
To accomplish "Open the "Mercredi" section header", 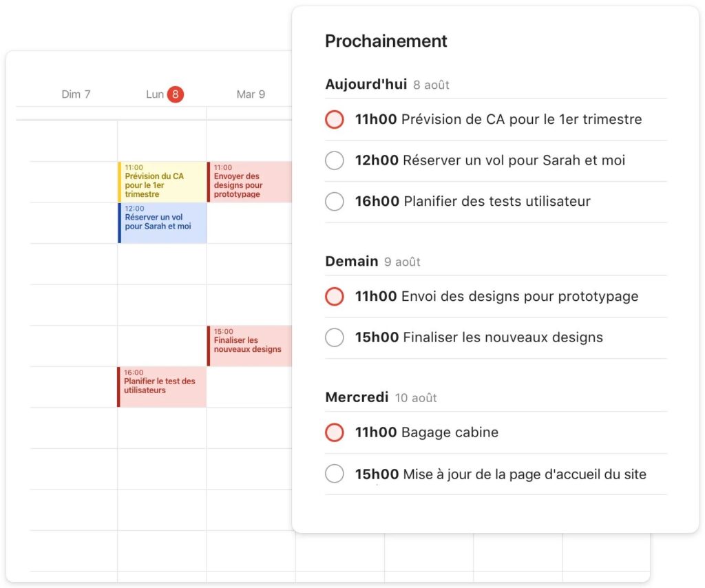I will [357, 397].
